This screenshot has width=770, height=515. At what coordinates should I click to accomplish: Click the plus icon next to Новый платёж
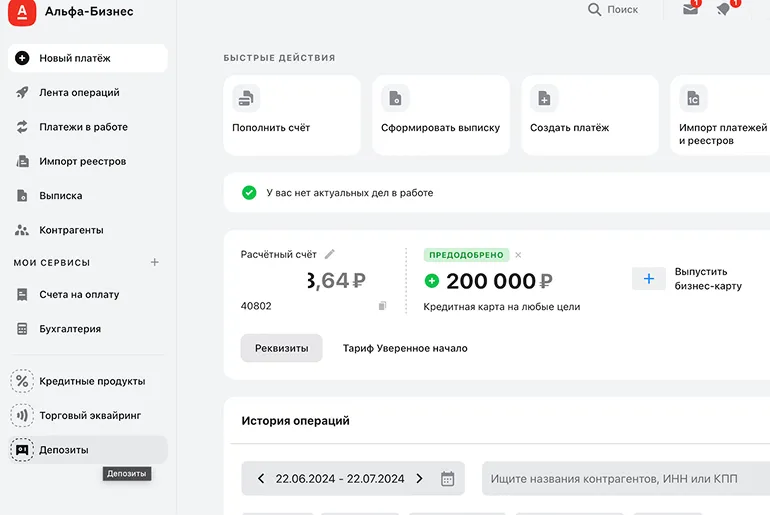click(x=22, y=58)
